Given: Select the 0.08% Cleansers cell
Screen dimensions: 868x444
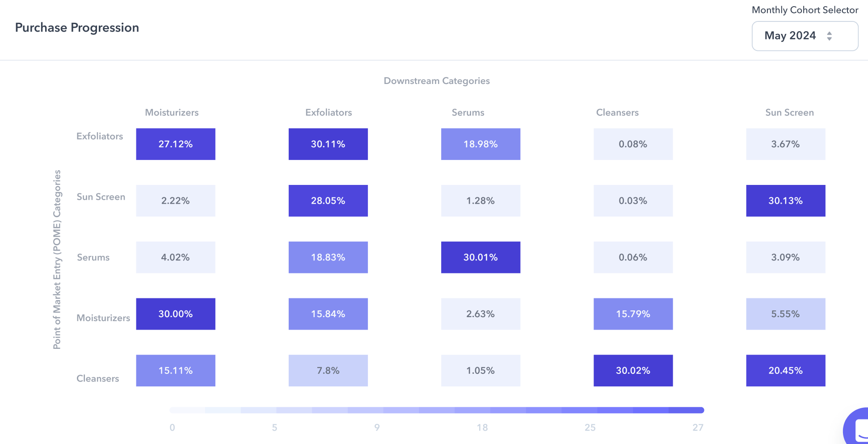Looking at the screenshot, I should click(633, 144).
